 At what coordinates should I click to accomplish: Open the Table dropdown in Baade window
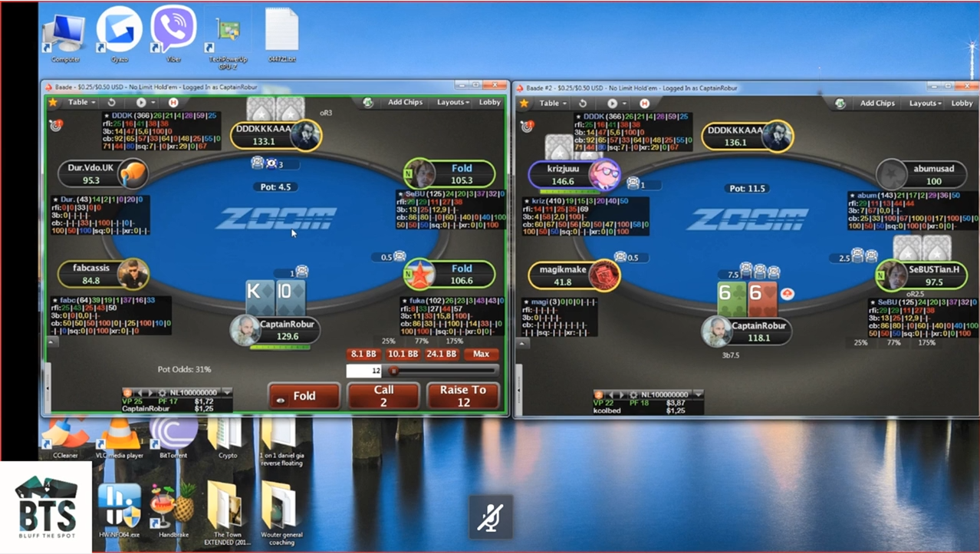81,102
